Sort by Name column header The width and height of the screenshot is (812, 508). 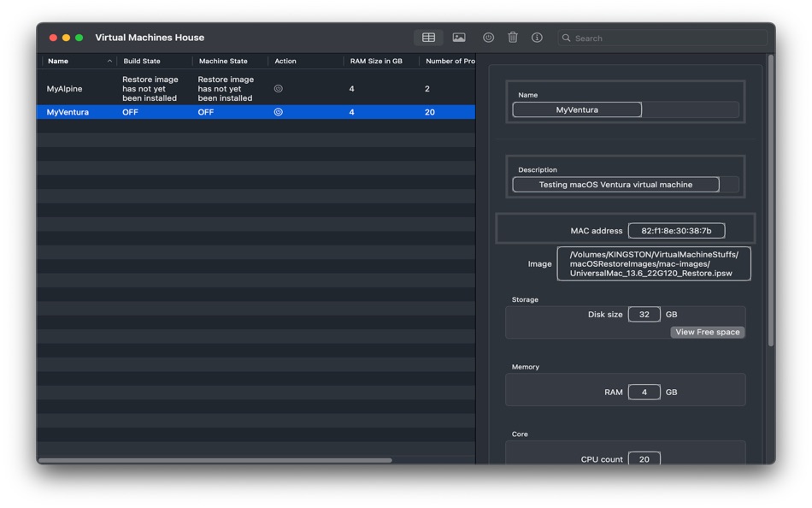coord(58,62)
